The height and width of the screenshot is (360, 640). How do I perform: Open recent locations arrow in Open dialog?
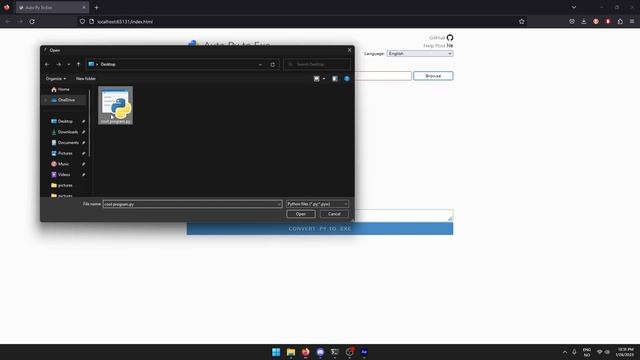coord(68,64)
